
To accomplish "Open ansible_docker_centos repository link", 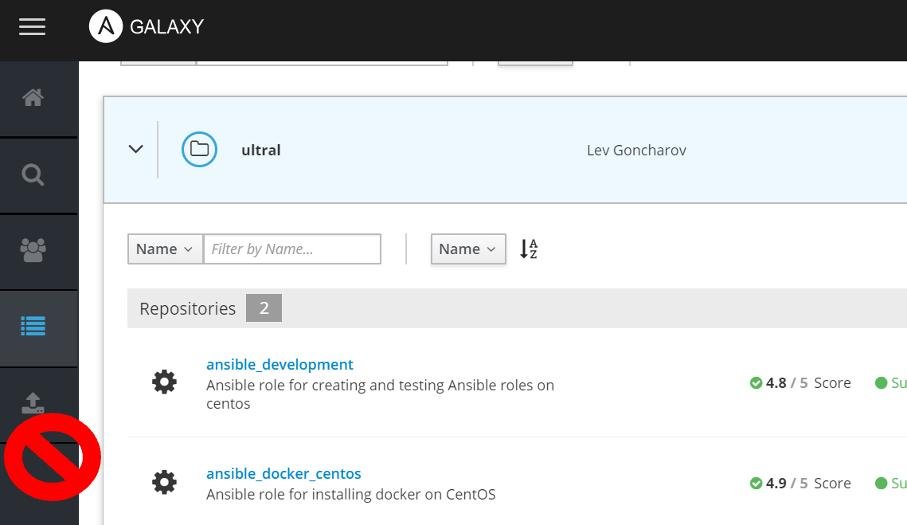I will [x=283, y=474].
